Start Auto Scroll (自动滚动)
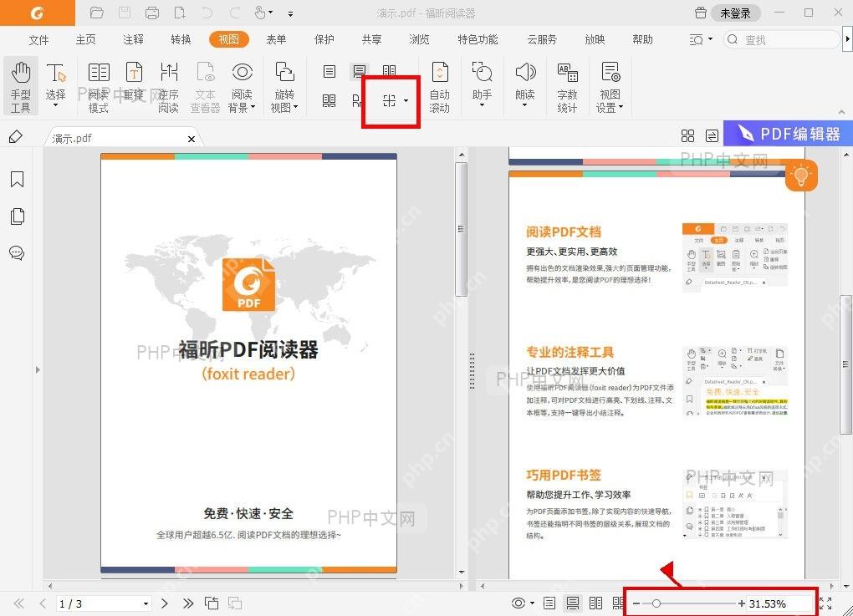The image size is (853, 616). click(x=440, y=86)
